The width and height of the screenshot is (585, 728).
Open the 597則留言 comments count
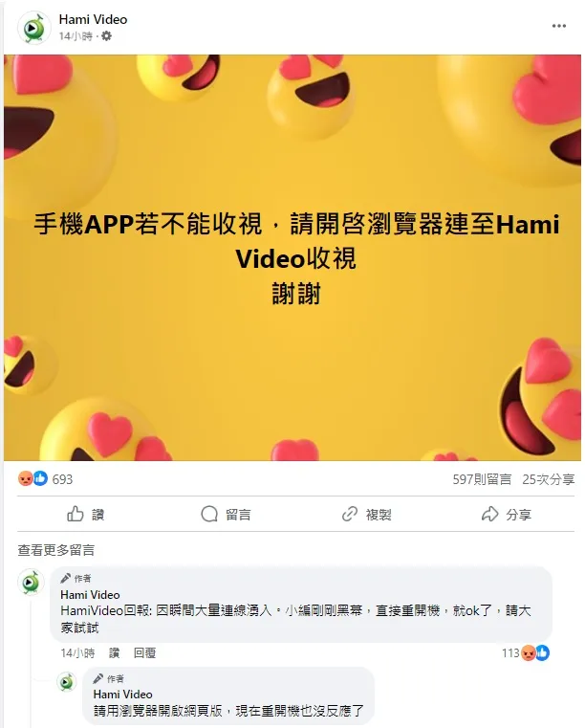[x=482, y=479]
